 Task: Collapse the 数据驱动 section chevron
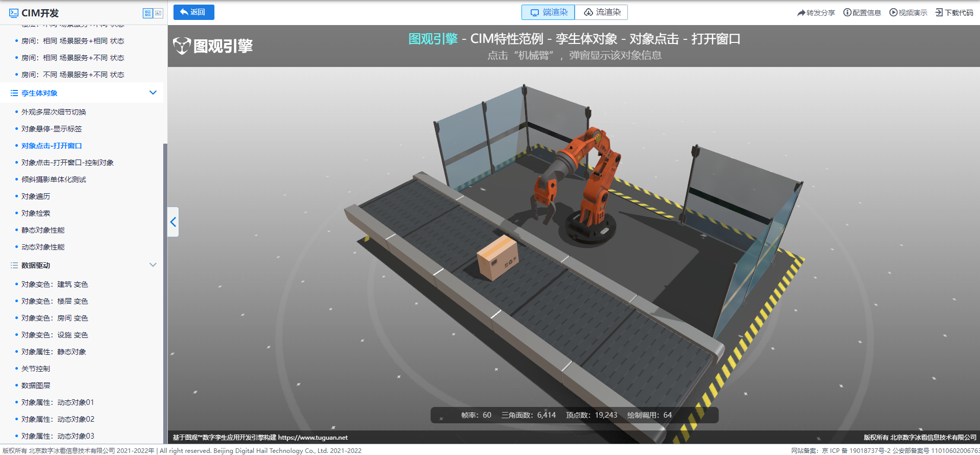153,265
